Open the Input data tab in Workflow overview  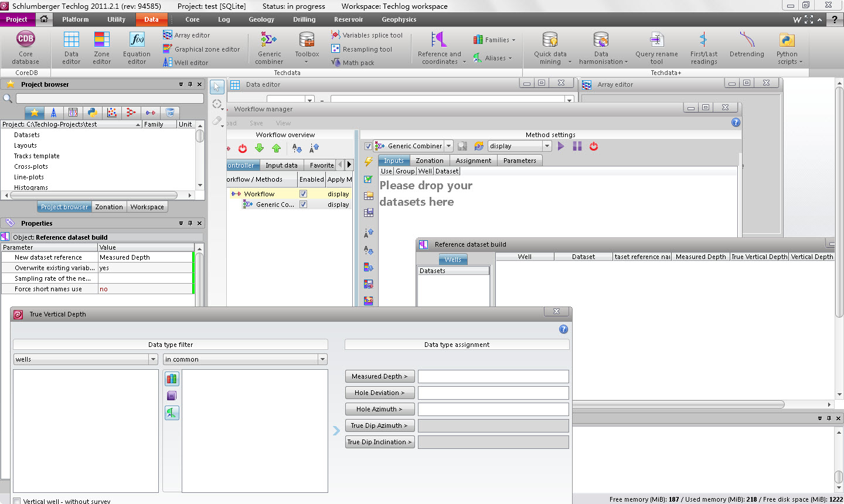pyautogui.click(x=281, y=165)
